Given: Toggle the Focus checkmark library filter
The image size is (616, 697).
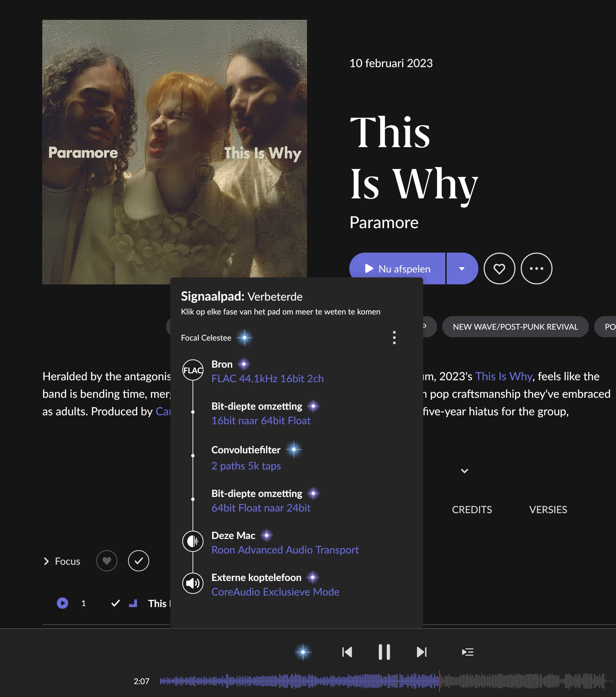Looking at the screenshot, I should (139, 561).
